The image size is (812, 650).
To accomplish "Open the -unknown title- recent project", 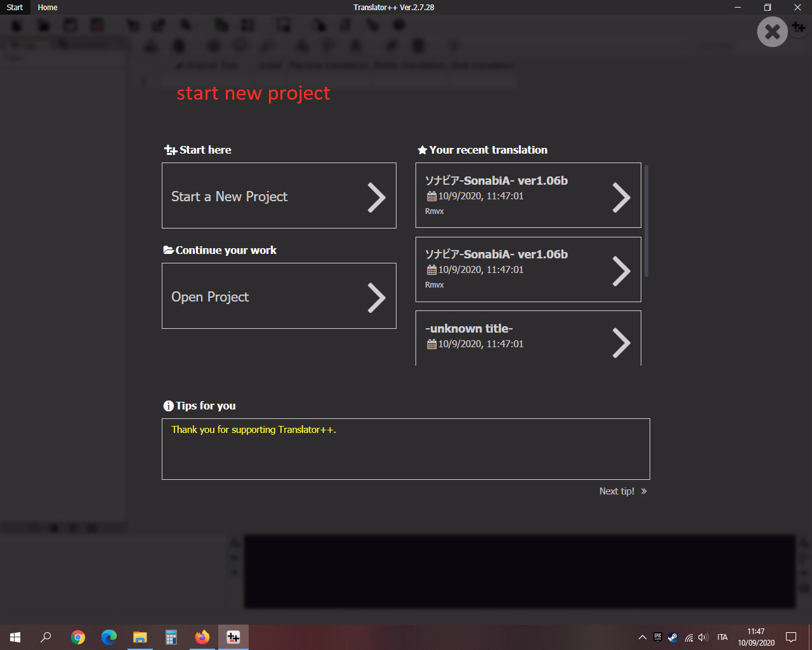I will tap(528, 338).
